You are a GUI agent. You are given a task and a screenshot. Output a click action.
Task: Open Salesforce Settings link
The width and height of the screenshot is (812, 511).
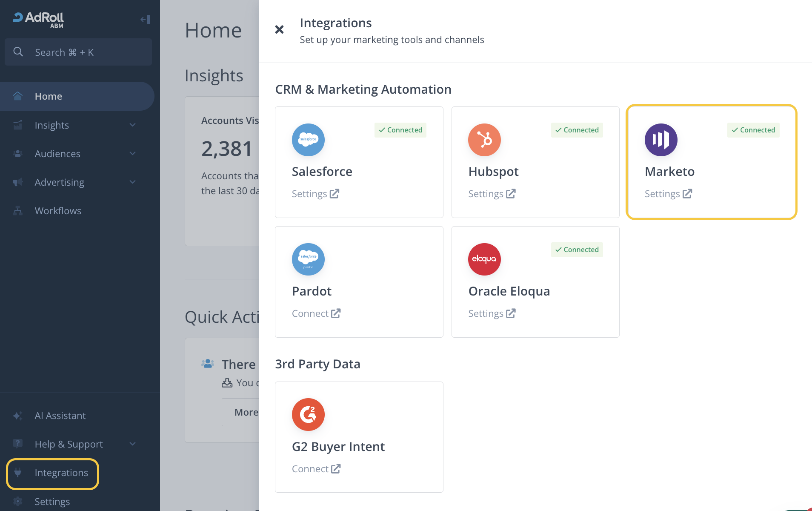coord(315,194)
